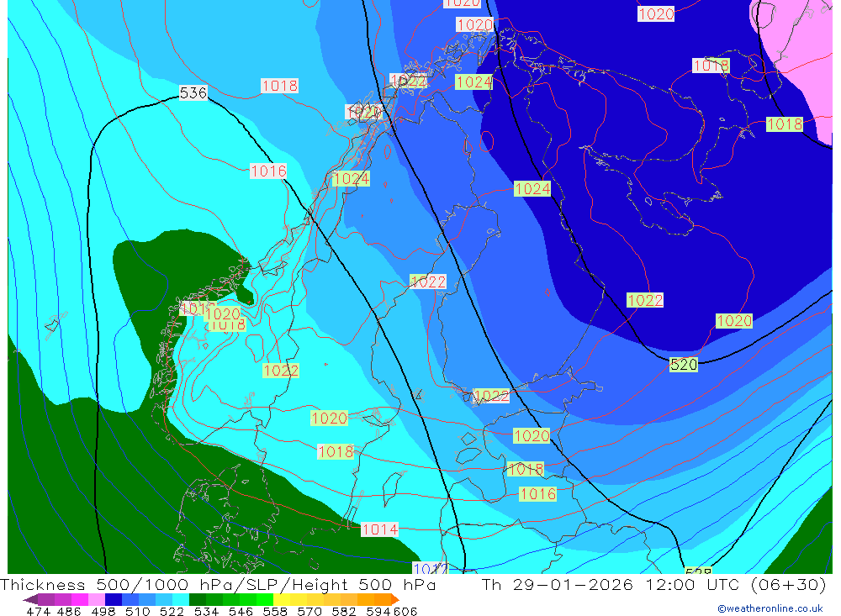Click the legend value 594
841x616 pixels.
[x=378, y=611]
